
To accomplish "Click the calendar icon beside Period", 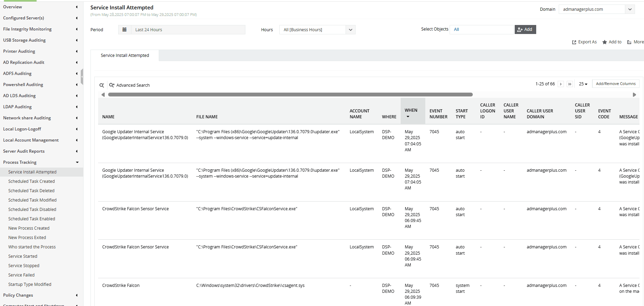I will [124, 30].
